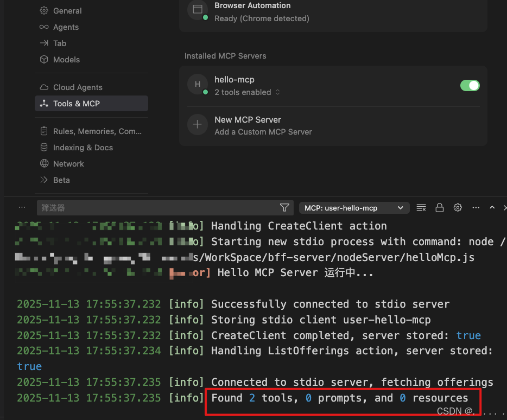Click the Indexing database icon
The image size is (507, 420).
point(44,148)
